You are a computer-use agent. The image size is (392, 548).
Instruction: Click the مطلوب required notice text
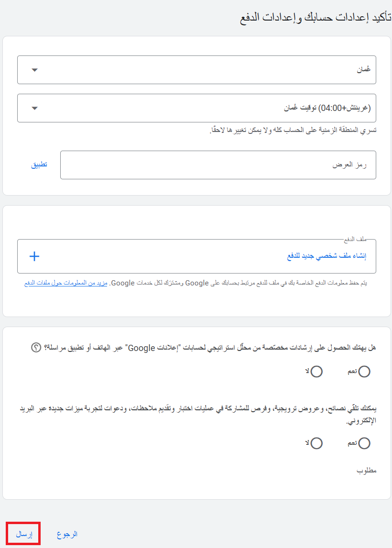tap(367, 471)
